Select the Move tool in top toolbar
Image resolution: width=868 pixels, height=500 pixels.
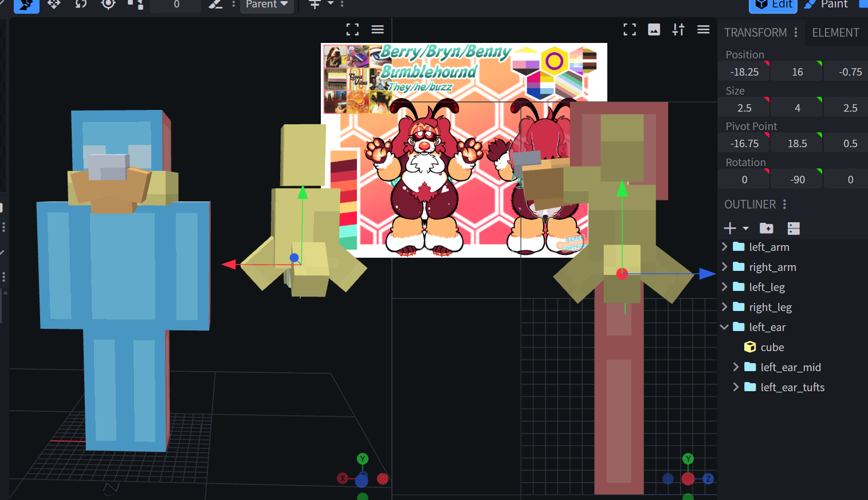(x=54, y=4)
